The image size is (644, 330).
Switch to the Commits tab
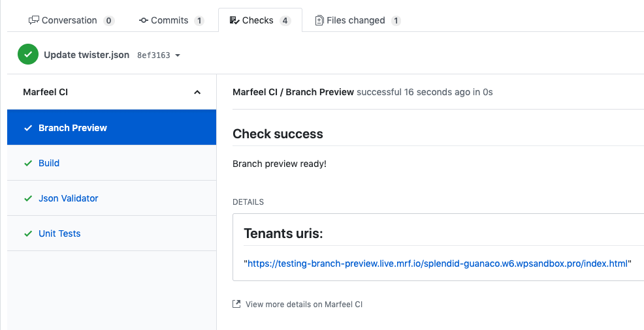[171, 20]
